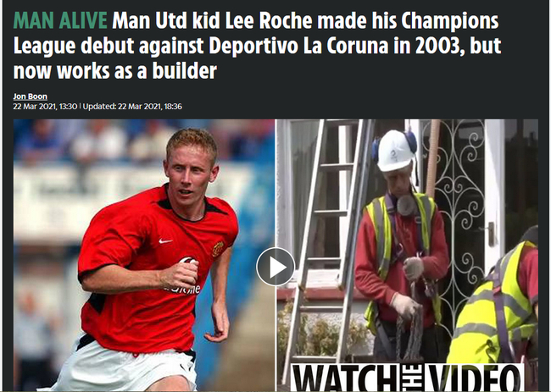
Task: Click the 22 Mar 2021, 13:30 publish date
Action: 45,107
